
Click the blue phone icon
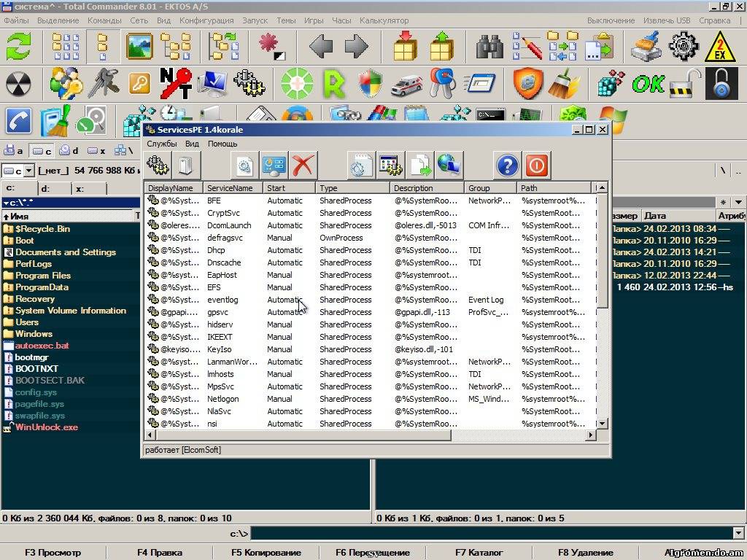tap(19, 121)
